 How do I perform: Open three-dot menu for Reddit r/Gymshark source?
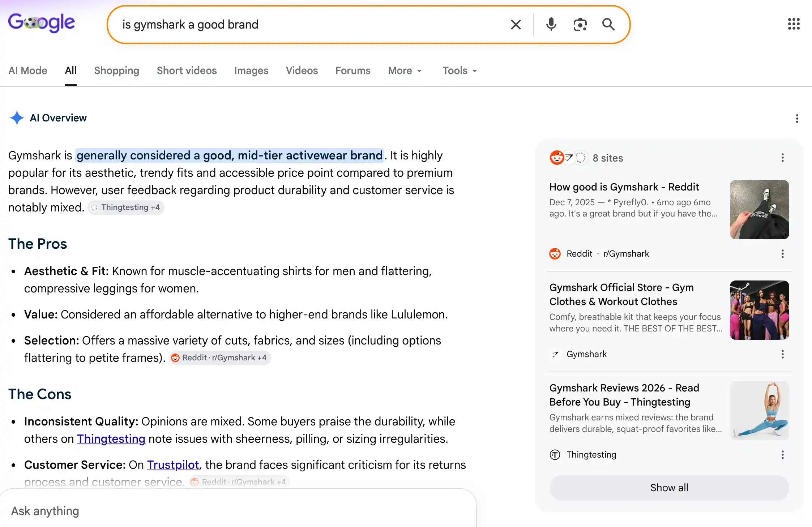click(782, 254)
